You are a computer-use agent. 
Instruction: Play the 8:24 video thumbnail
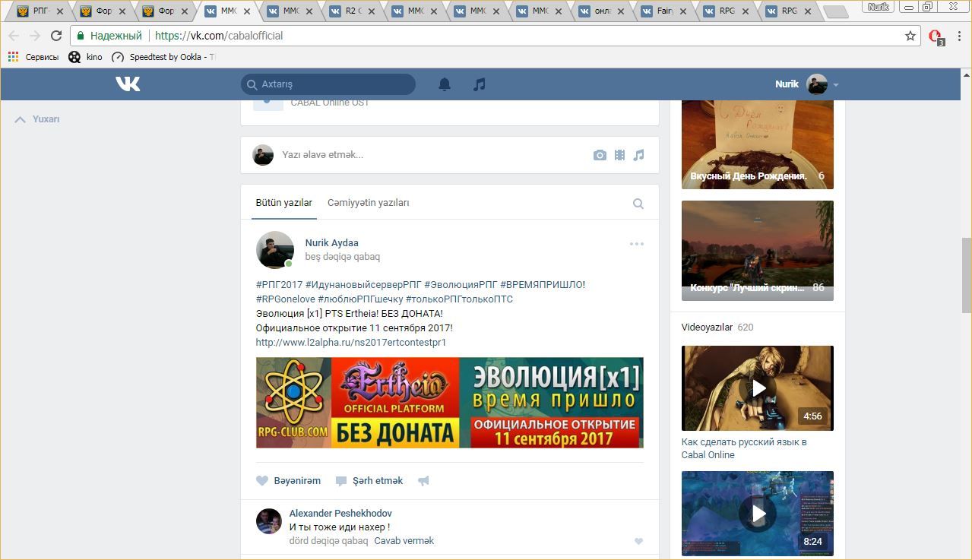coord(758,514)
